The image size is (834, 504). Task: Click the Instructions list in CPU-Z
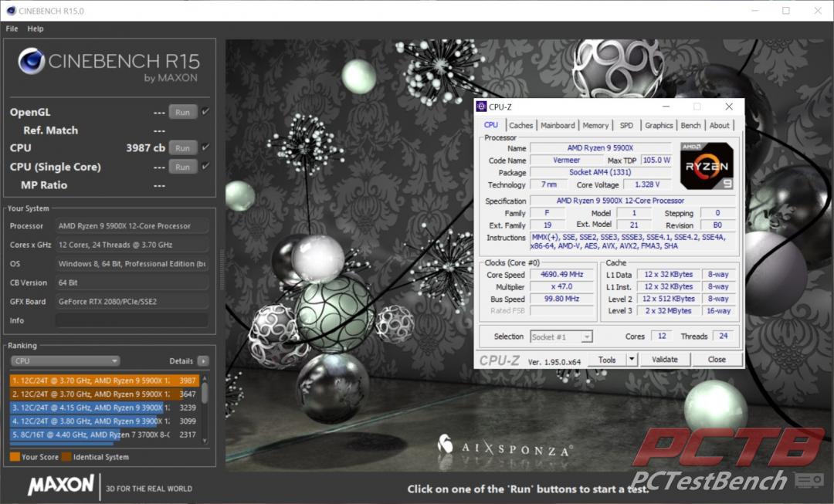click(x=632, y=242)
